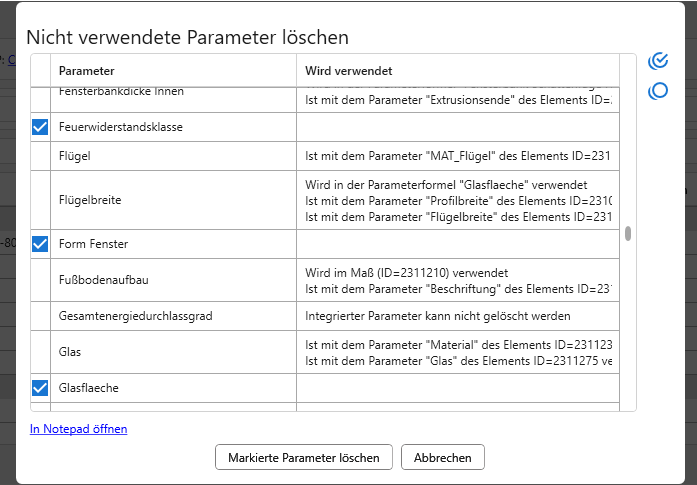Click the parameter list scrollbar thumb

628,234
